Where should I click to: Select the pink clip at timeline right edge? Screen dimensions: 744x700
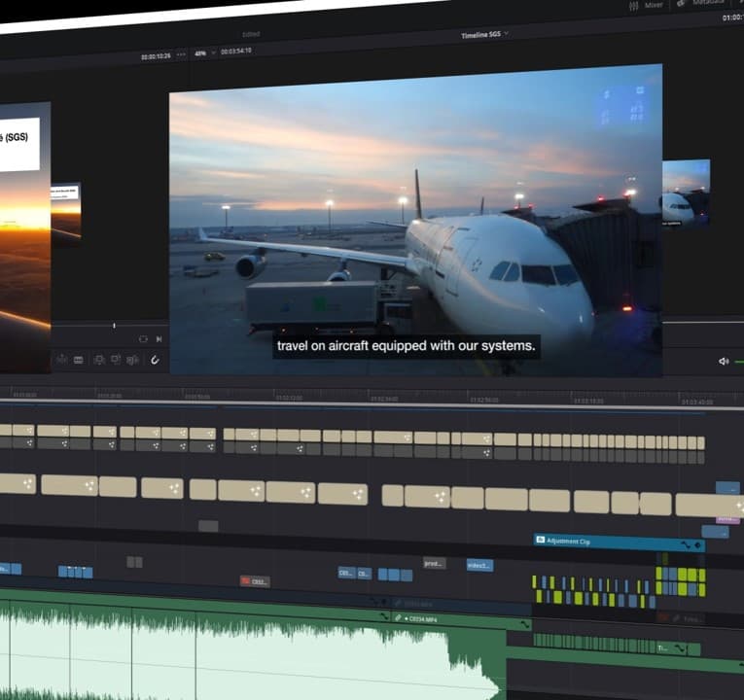coord(727,519)
